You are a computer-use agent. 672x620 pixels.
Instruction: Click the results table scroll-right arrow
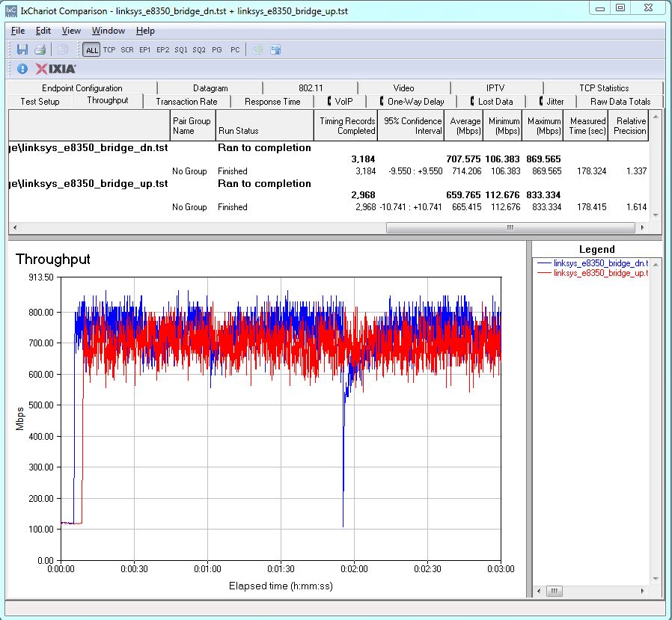(642, 227)
